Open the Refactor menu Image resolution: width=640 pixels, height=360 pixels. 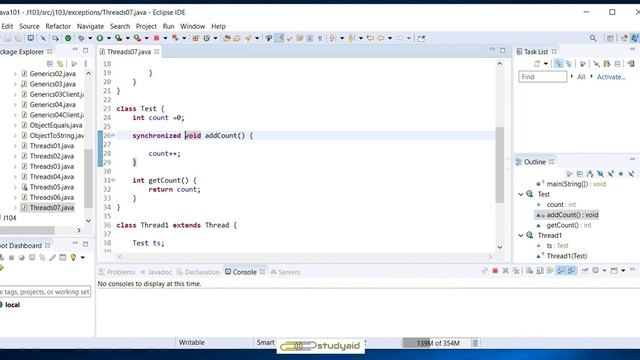58,26
